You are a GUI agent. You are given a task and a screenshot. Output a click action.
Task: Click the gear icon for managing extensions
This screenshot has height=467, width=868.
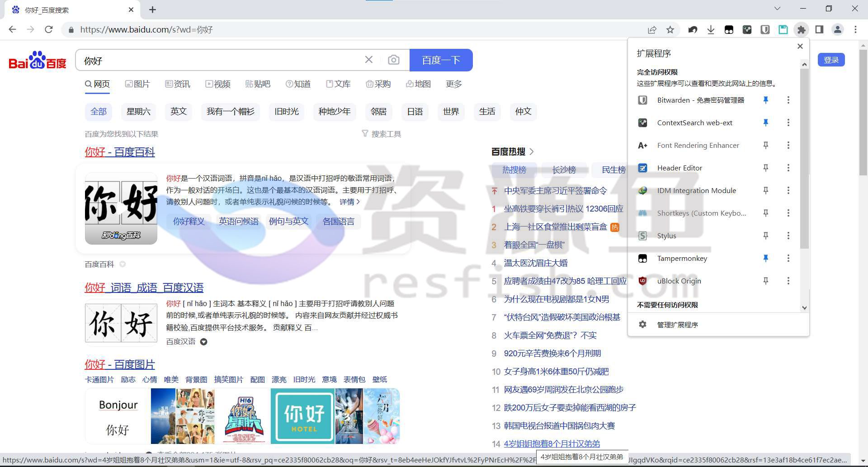(642, 325)
